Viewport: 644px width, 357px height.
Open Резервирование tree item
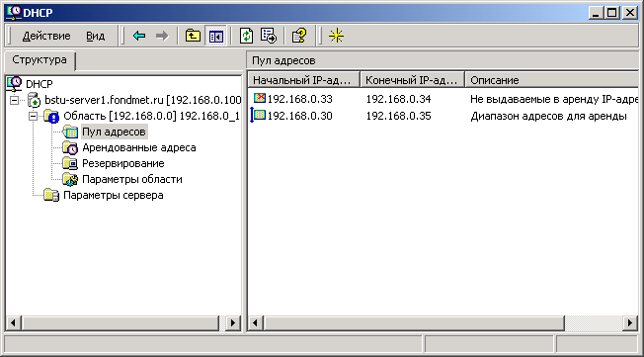123,164
